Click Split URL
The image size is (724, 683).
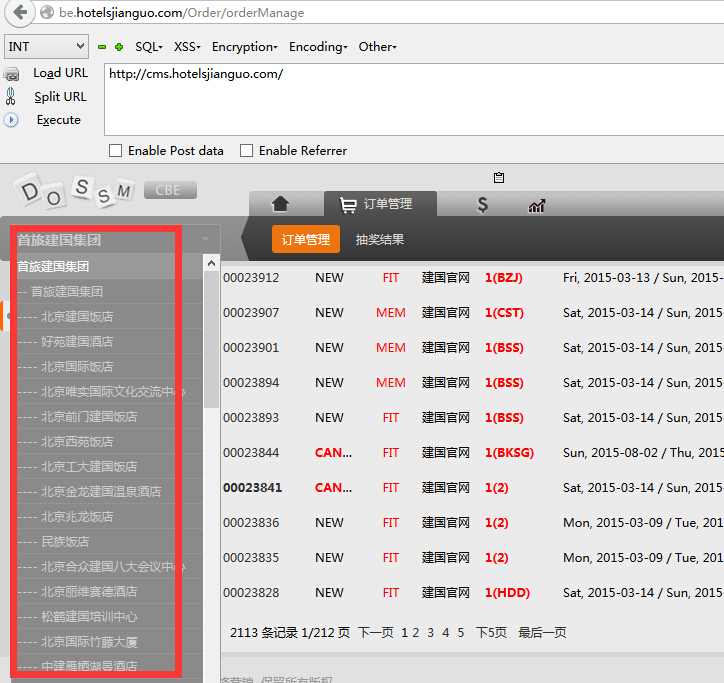point(60,97)
